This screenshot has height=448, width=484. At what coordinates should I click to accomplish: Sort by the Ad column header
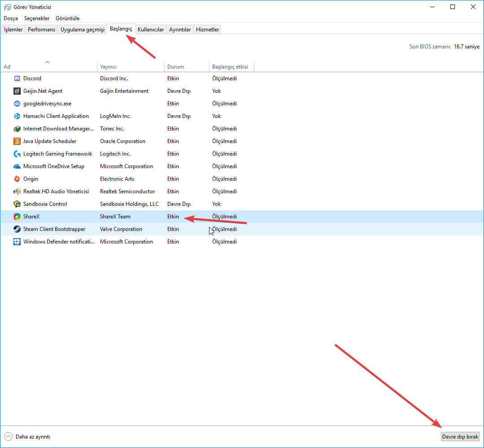49,66
